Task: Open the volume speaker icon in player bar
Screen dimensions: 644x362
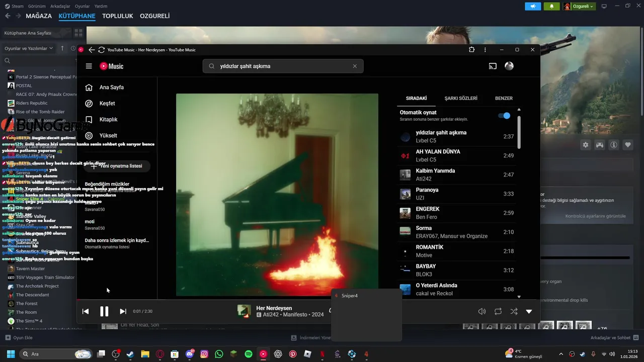Action: 482,311
